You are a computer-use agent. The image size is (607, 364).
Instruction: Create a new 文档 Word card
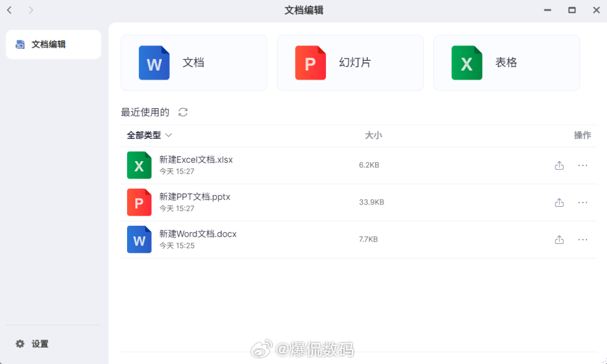click(x=194, y=63)
